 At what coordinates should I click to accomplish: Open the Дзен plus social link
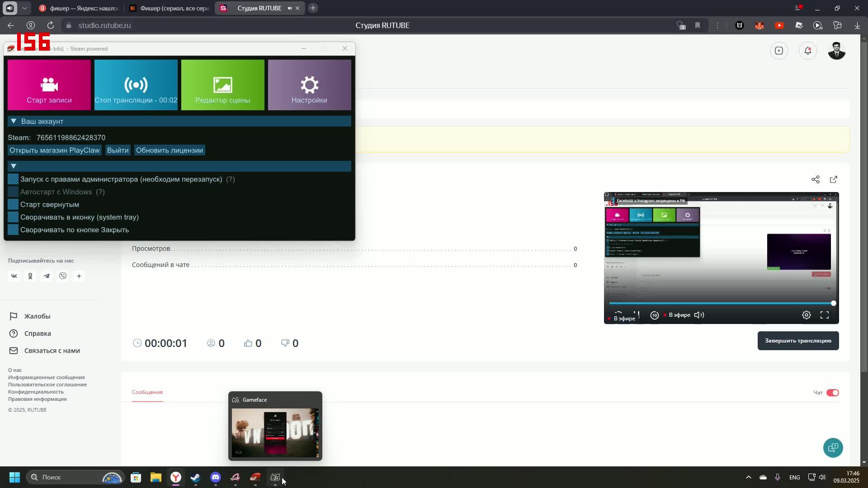click(x=79, y=276)
